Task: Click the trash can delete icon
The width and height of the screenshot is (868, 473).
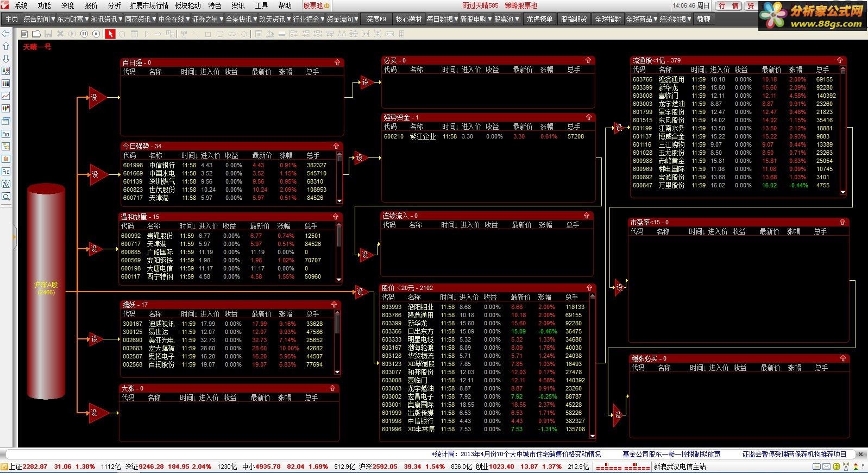Action: pos(258,34)
